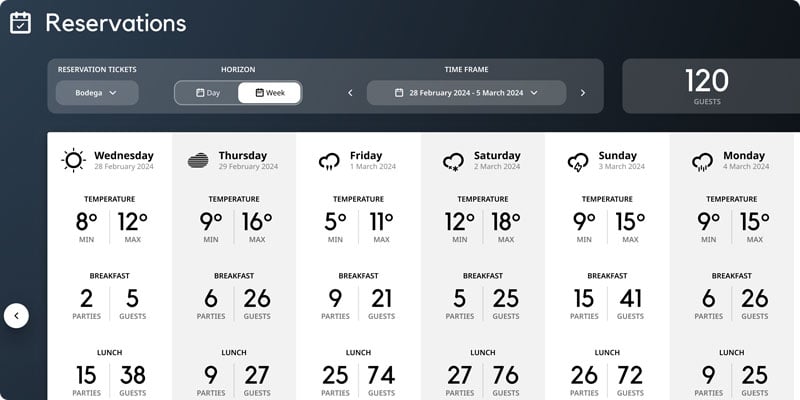800x400 pixels.
Task: Click Friday's 11° maximum temperature
Action: tap(382, 221)
